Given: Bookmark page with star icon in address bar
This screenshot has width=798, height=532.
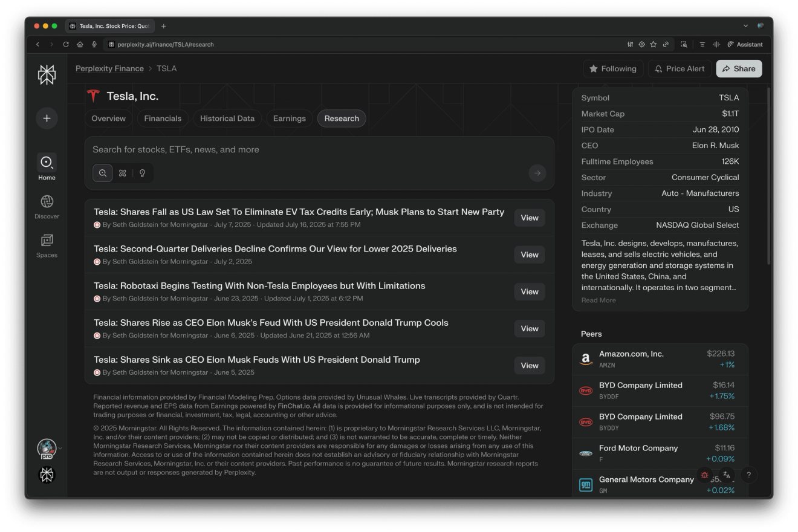Looking at the screenshot, I should coord(654,44).
